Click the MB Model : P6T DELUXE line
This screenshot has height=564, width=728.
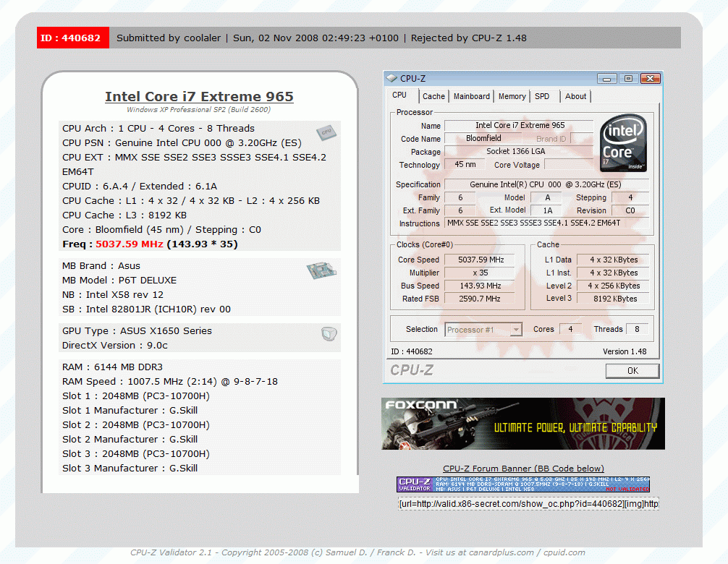click(x=119, y=280)
